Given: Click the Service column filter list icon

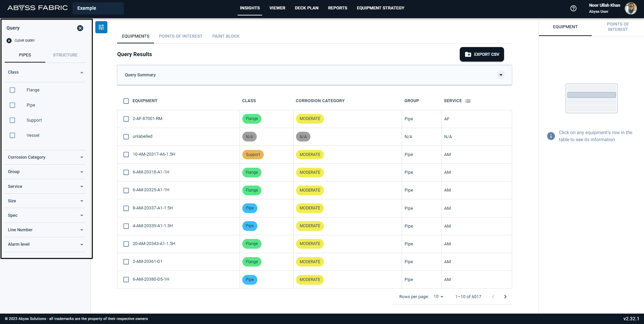Looking at the screenshot, I should [x=468, y=101].
